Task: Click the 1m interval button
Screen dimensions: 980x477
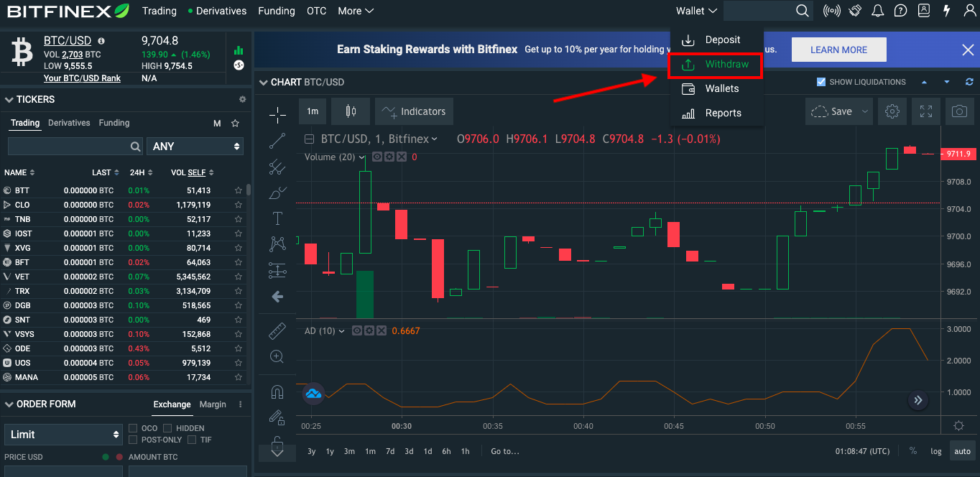Action: pos(313,111)
